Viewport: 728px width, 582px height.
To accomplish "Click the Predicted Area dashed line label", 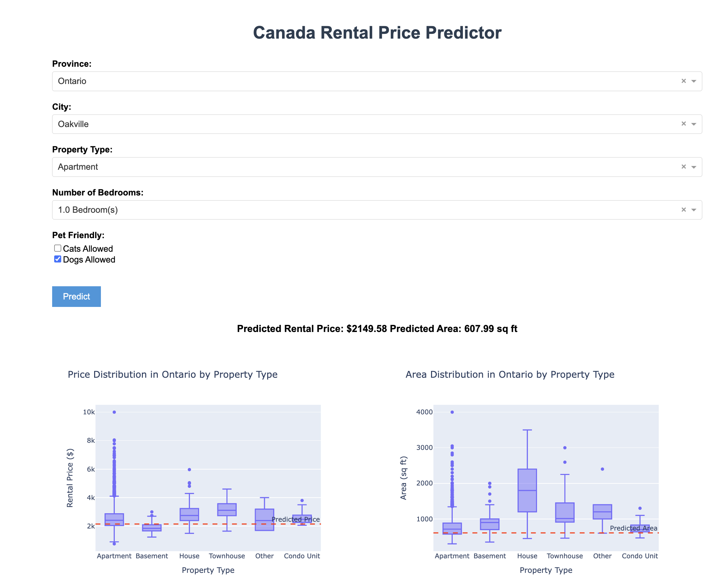I will 633,528.
